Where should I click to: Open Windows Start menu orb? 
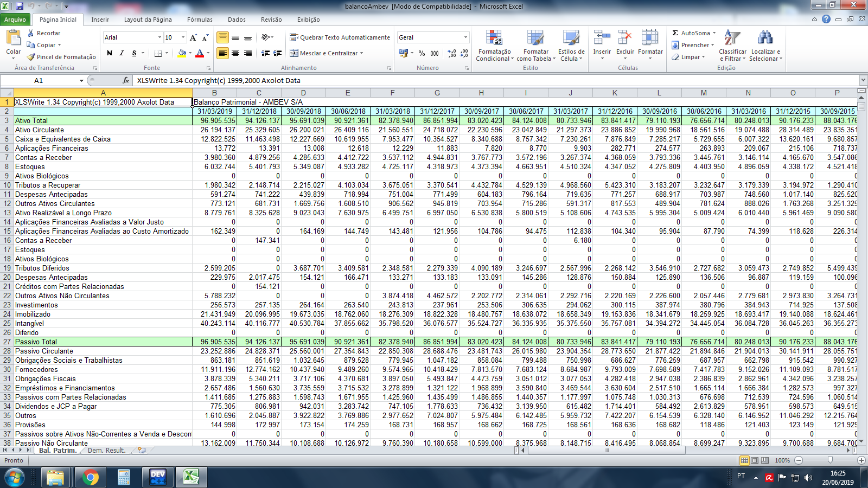point(14,478)
